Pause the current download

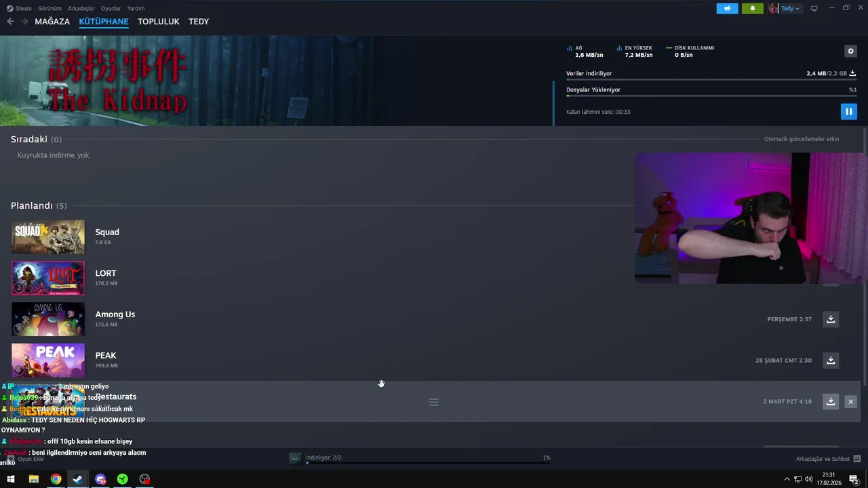848,111
